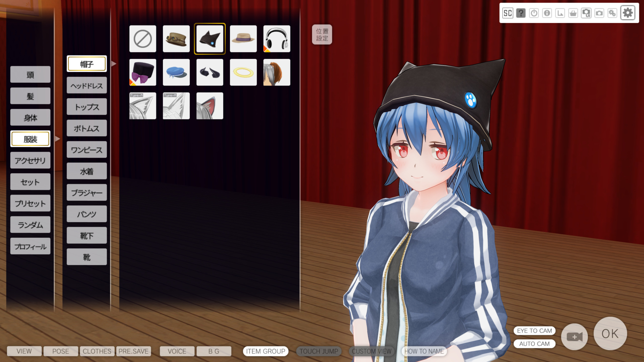Expand arrow next to 服装 category
644x362 pixels.
58,139
